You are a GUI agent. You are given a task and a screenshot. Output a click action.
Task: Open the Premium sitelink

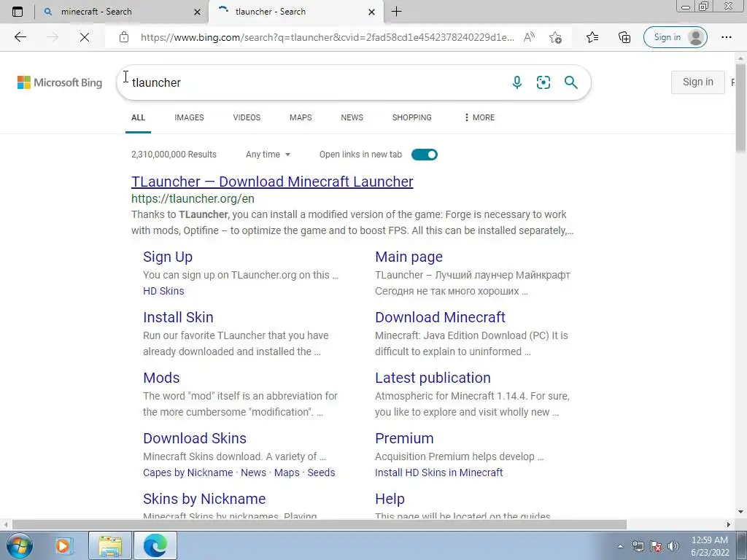pyautogui.click(x=404, y=438)
